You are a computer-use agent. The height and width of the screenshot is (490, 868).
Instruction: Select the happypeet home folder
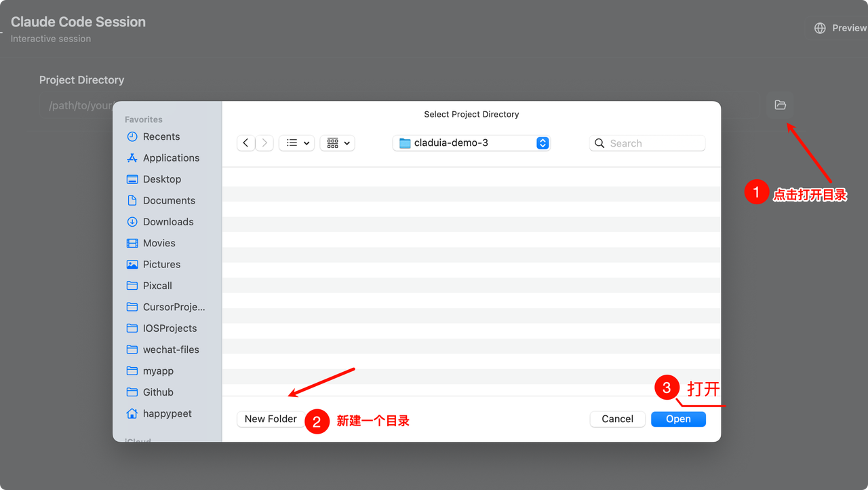(x=167, y=414)
